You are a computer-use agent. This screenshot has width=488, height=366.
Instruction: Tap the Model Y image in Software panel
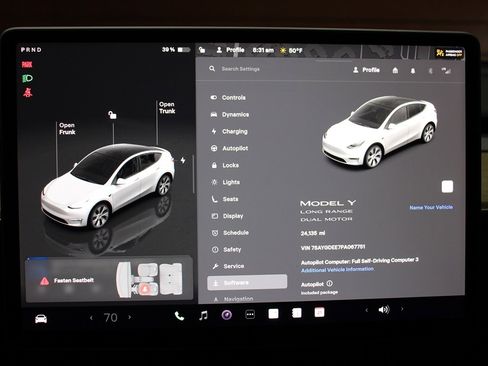[x=379, y=132]
